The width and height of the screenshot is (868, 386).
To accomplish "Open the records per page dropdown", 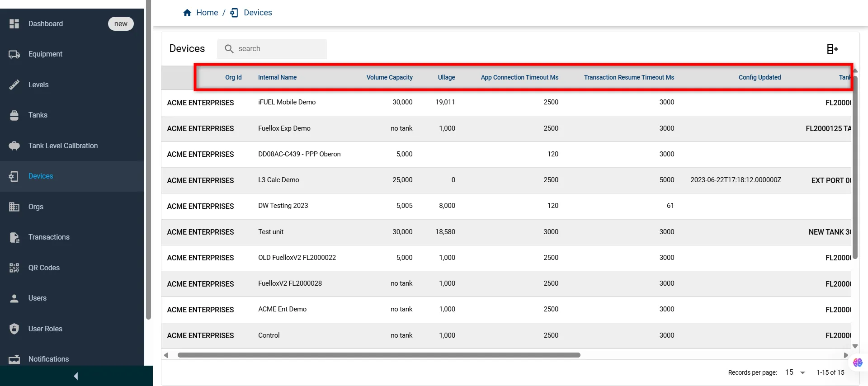I will pyautogui.click(x=796, y=372).
